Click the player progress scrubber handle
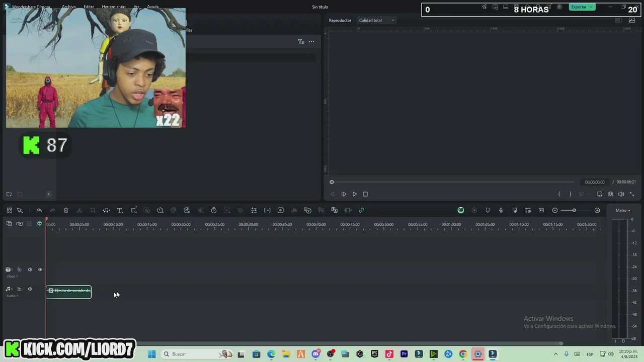 (x=332, y=182)
